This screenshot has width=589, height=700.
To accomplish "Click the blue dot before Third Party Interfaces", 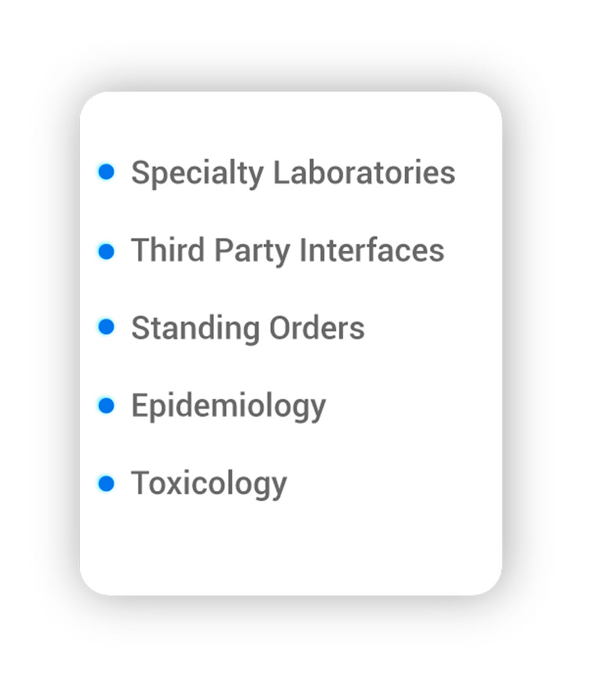I will [106, 250].
